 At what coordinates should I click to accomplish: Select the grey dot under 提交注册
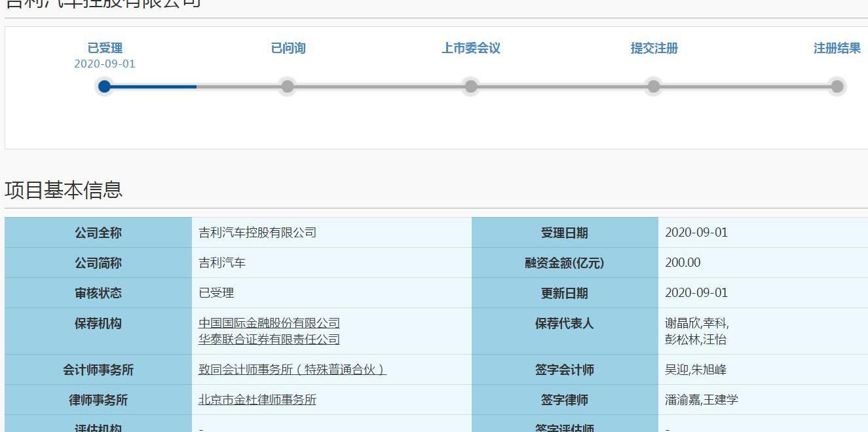pyautogui.click(x=653, y=86)
